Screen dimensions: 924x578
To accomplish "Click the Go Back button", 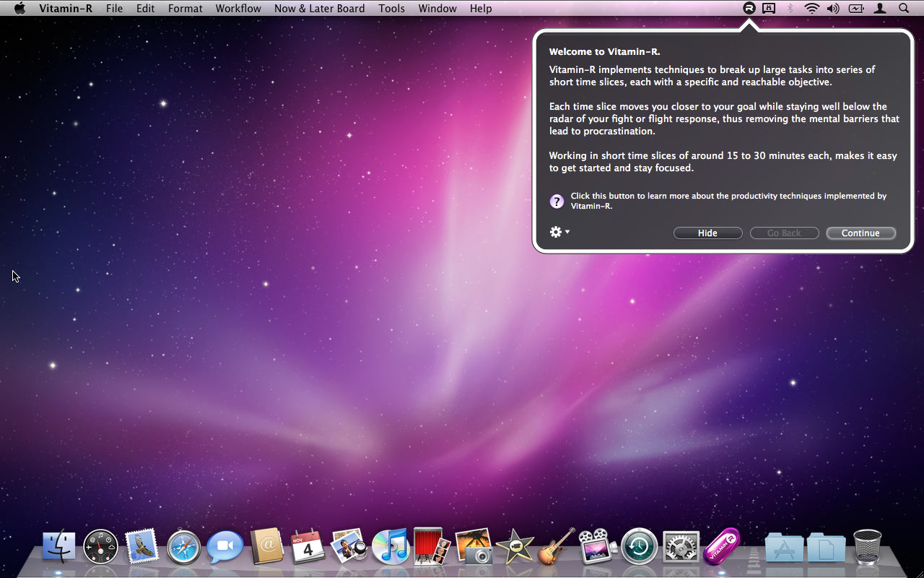I will coord(784,233).
